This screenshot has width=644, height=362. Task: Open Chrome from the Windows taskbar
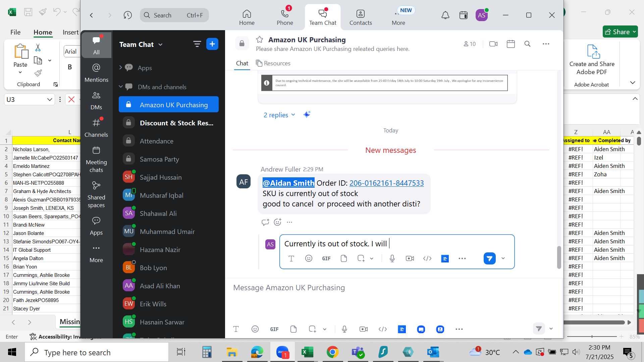pyautogui.click(x=332, y=352)
